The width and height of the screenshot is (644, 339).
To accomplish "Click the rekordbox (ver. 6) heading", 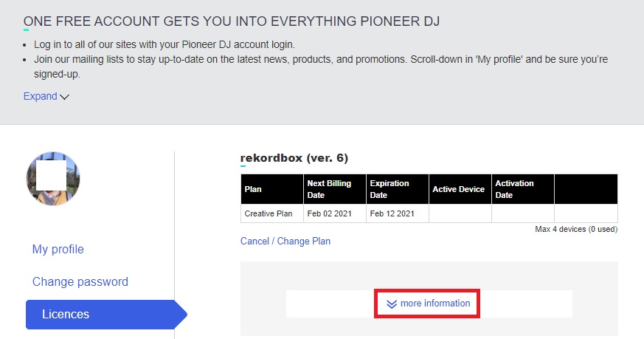I will click(x=294, y=158).
